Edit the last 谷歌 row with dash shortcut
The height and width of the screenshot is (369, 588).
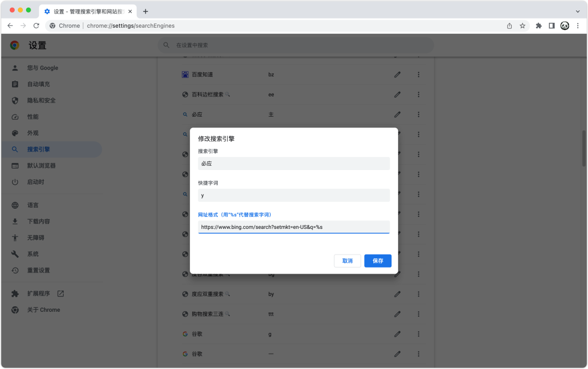coord(397,354)
